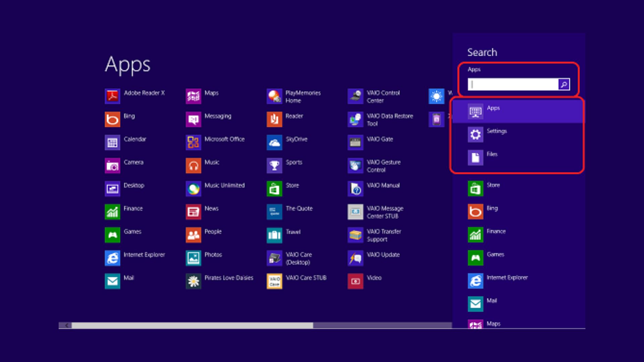Screen dimensions: 644x362
Task: Open the sun-shaped app tile
Action: 436,96
